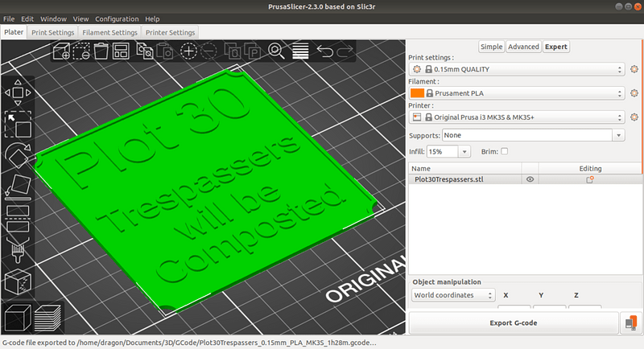Viewport: 644px width, 349px height.
Task: Switch to 3D editor view cube
Action: click(18, 318)
